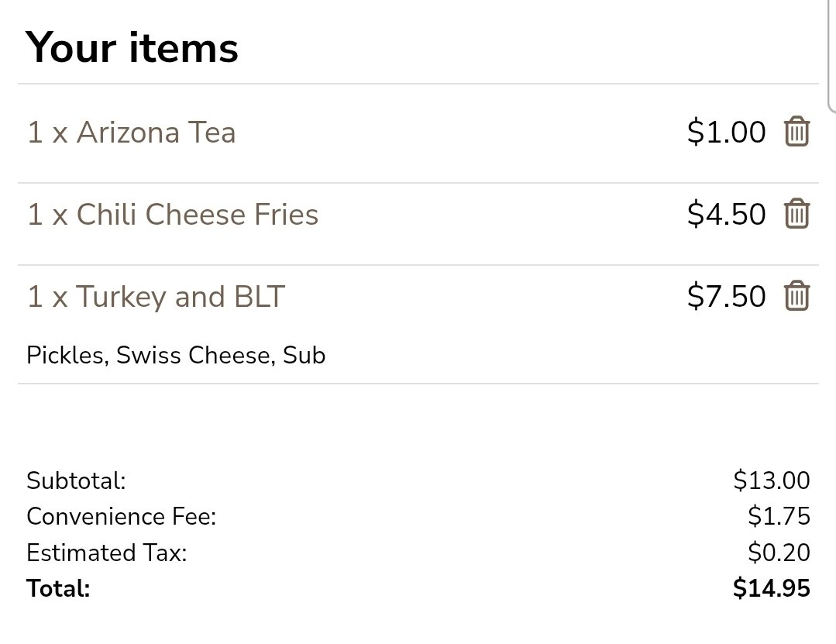Click the $7.50 sandwich price

click(x=726, y=297)
